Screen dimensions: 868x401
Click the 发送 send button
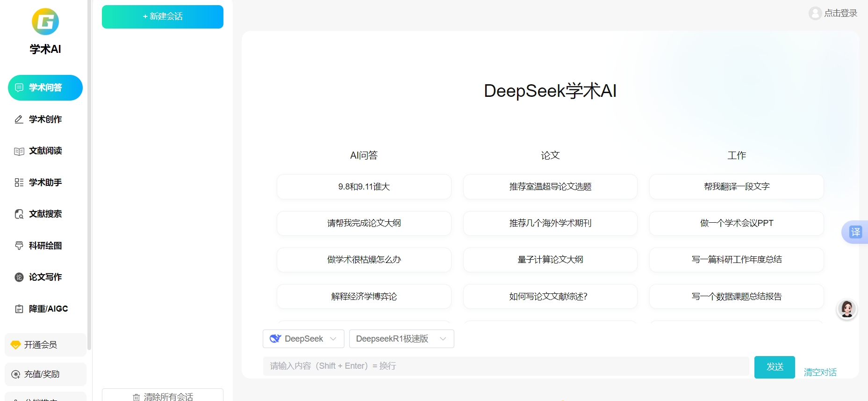click(775, 367)
